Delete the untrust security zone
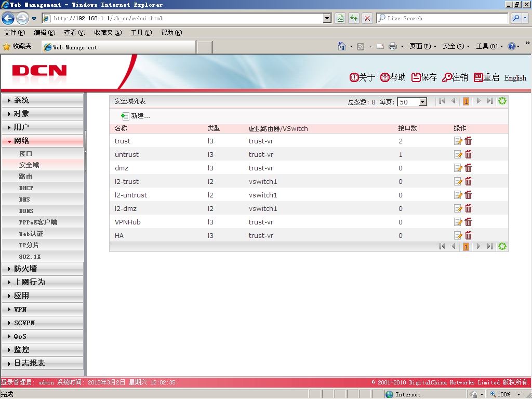Viewport: 532px width, 399px height. point(468,154)
